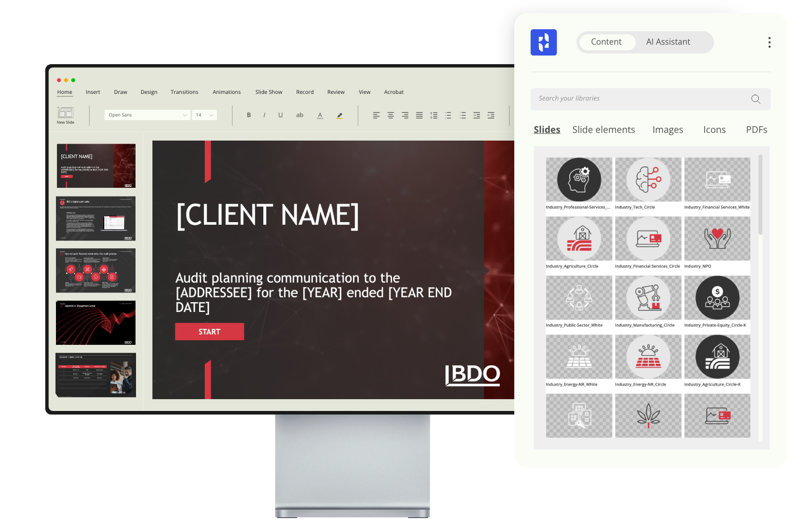Center align the text

[391, 115]
